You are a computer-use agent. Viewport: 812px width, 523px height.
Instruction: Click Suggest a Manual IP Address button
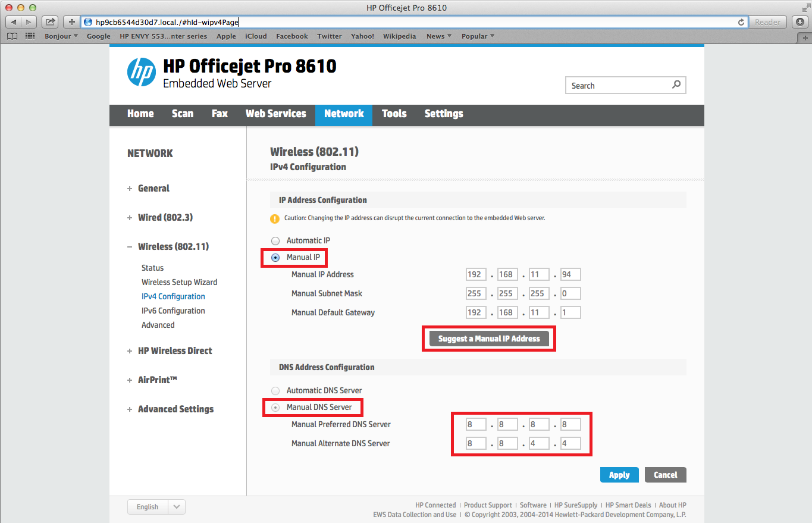coord(489,339)
